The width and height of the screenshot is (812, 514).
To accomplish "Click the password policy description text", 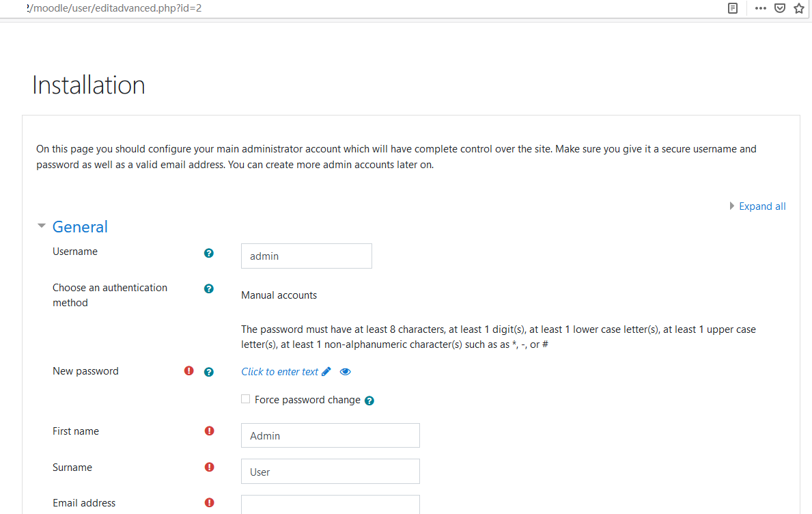I will point(498,337).
